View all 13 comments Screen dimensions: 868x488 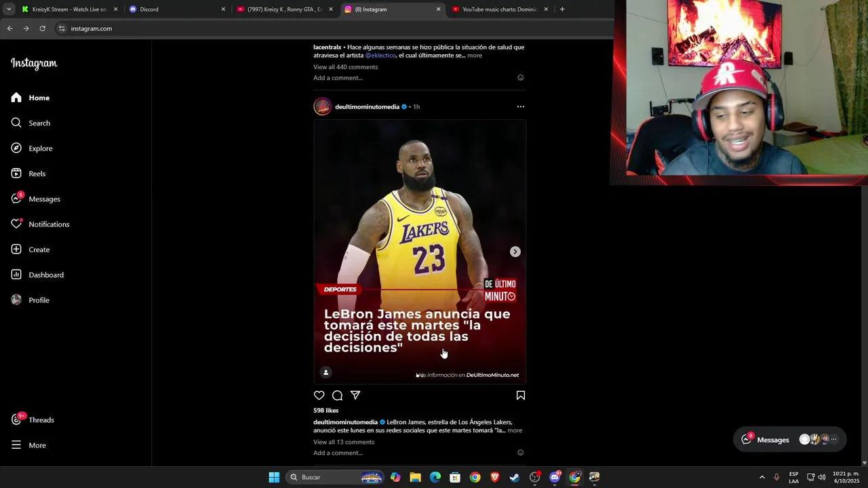pos(344,442)
